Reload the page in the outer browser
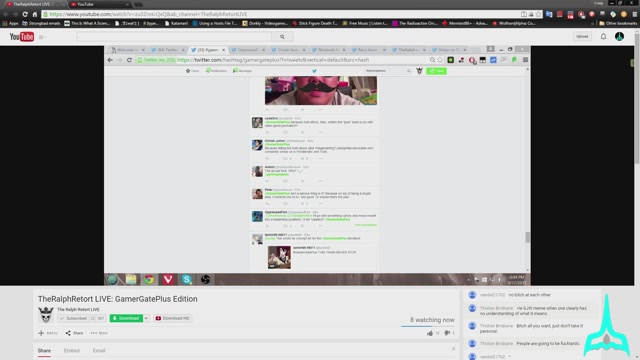640x360 pixels. pos(25,14)
